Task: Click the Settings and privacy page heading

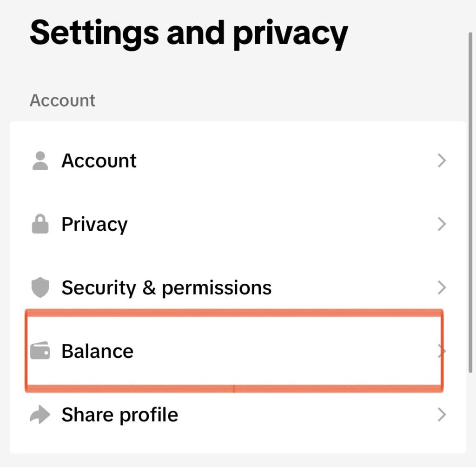Action: pos(188,33)
